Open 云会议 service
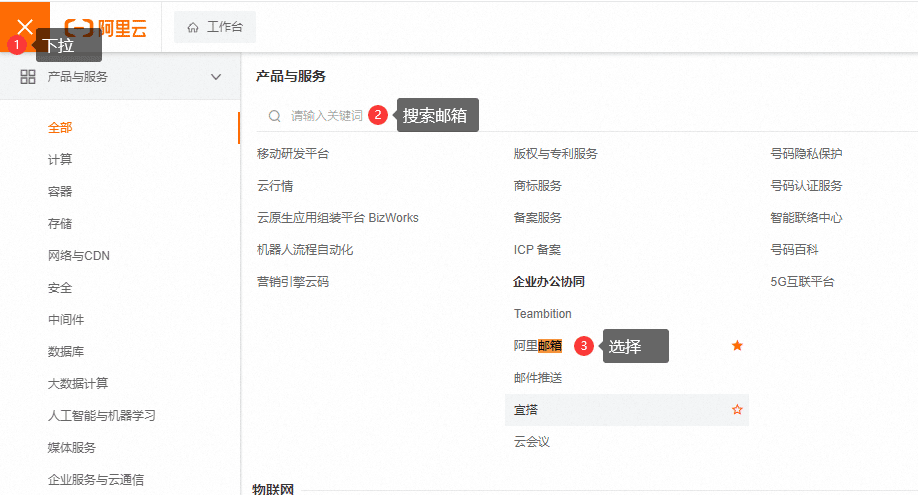Screen dimensions: 918x495 click(x=532, y=442)
